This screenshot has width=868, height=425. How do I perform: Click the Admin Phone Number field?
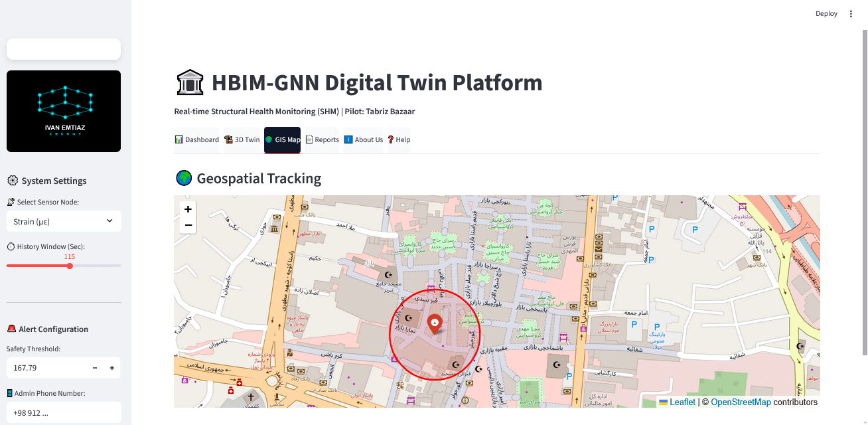(x=63, y=412)
